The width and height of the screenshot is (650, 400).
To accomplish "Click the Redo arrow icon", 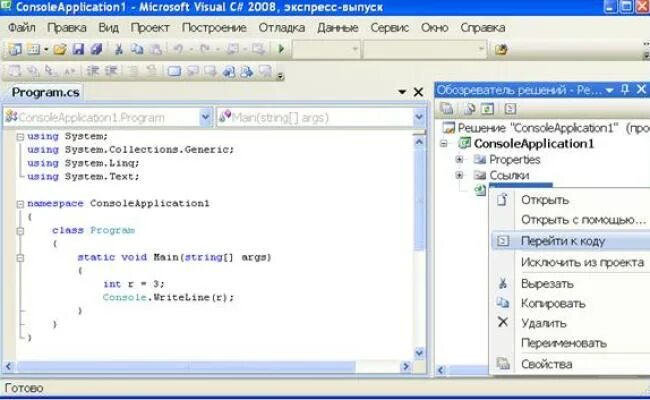I will click(x=205, y=49).
